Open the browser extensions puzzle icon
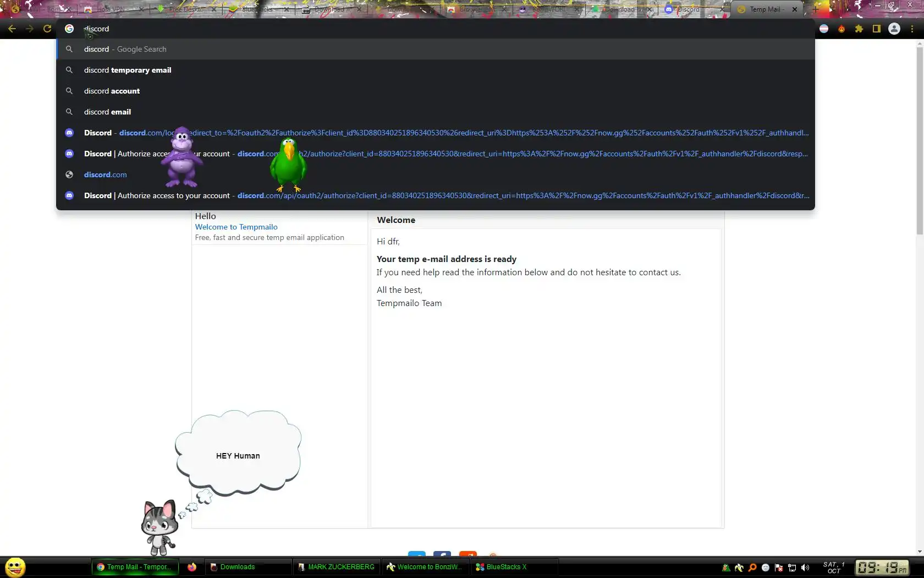Image resolution: width=924 pixels, height=578 pixels. (859, 29)
